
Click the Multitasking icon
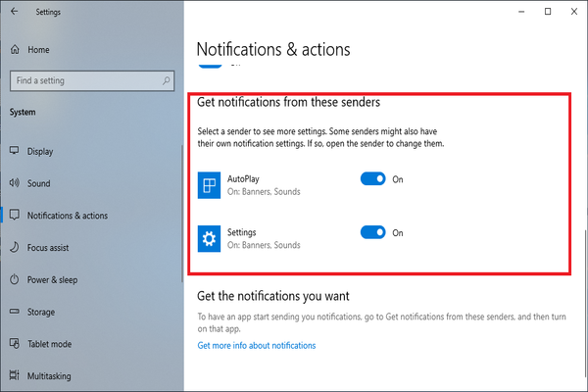tap(15, 375)
